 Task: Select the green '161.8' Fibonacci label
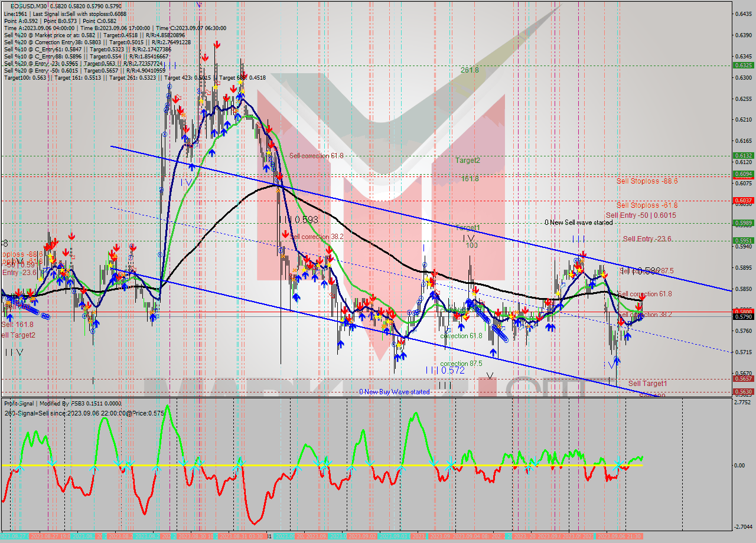[470, 178]
